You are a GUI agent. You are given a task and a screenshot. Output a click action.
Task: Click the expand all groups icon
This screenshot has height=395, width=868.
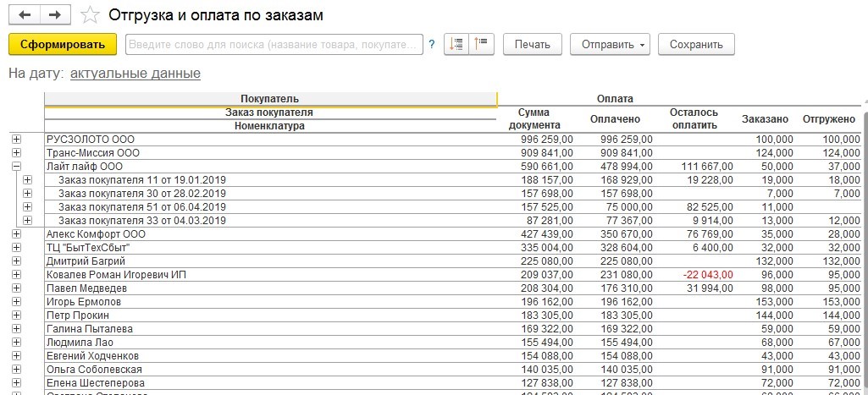457,44
